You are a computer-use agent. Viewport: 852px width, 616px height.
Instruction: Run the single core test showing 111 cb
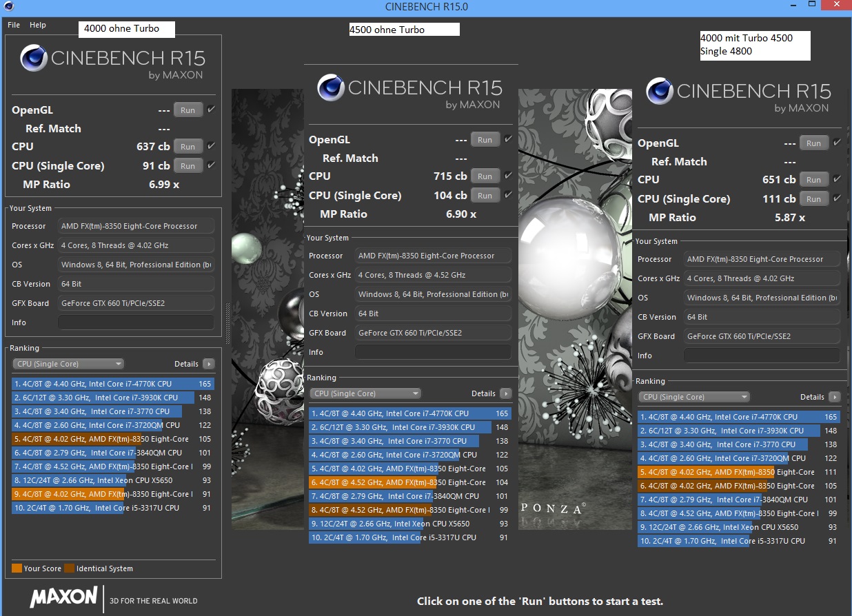pyautogui.click(x=814, y=199)
